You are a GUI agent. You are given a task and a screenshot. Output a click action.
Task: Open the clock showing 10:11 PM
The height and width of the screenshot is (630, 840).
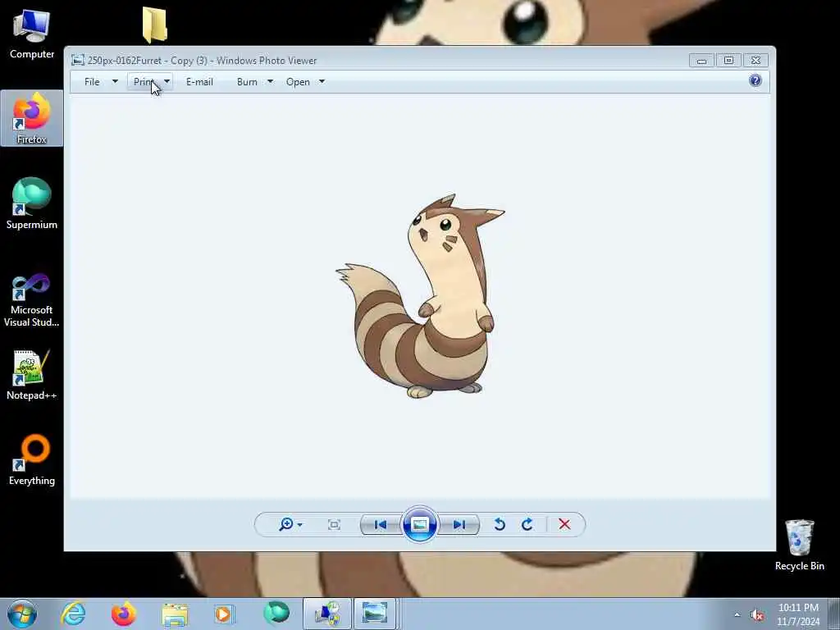coord(798,614)
